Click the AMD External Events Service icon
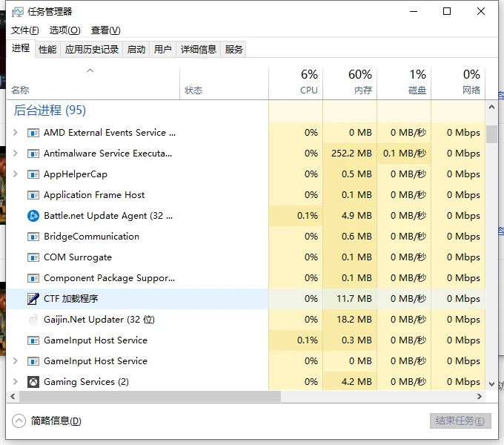The height and width of the screenshot is (445, 504). [33, 133]
